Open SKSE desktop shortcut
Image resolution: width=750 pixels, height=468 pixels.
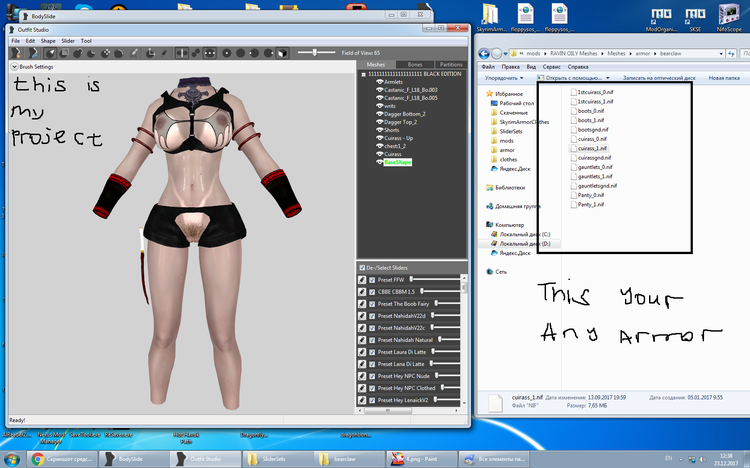(x=695, y=17)
